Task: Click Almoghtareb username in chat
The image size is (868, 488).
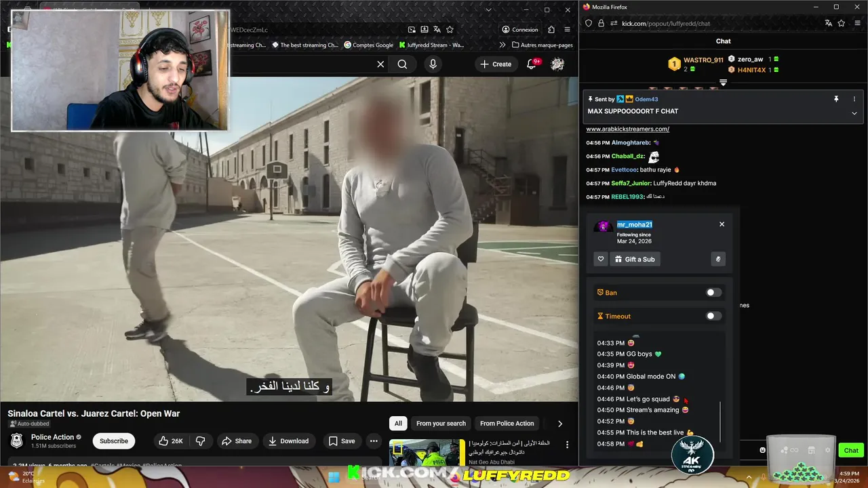Action: (631, 143)
